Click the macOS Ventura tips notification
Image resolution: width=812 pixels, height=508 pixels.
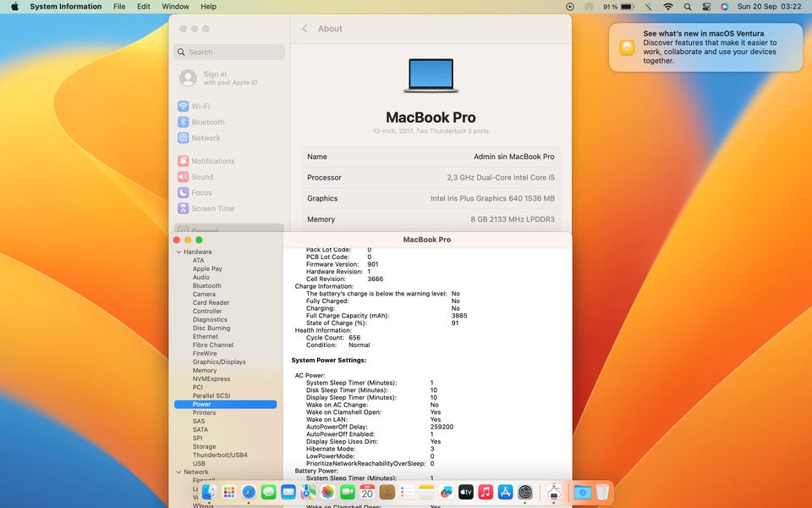click(705, 47)
